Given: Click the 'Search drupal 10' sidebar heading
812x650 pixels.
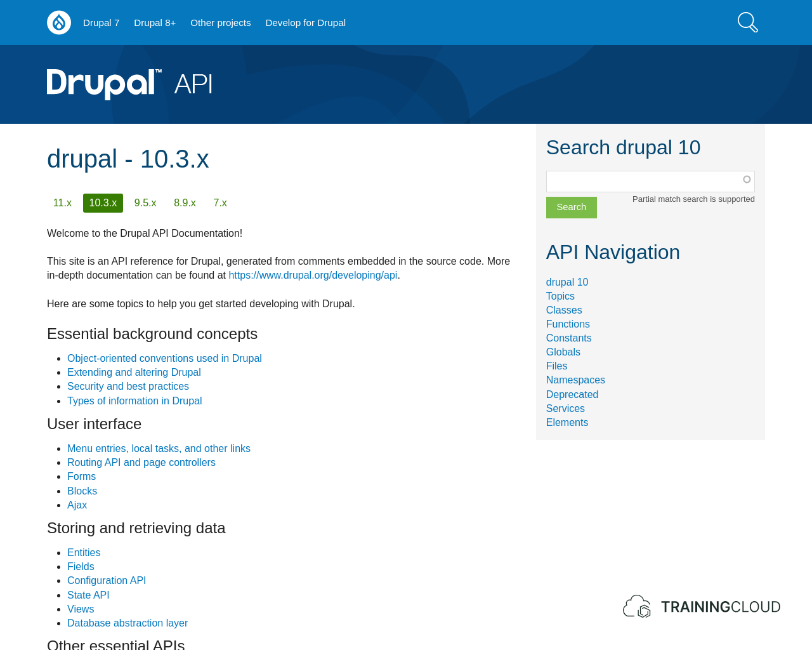Looking at the screenshot, I should click(x=623, y=147).
